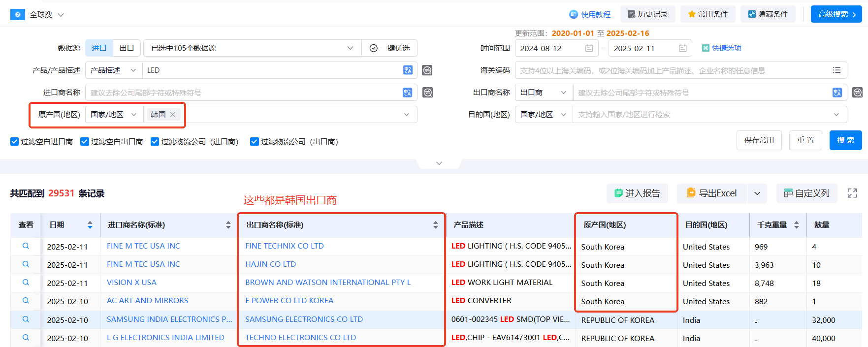Select the 进口 data source tab

coord(99,48)
